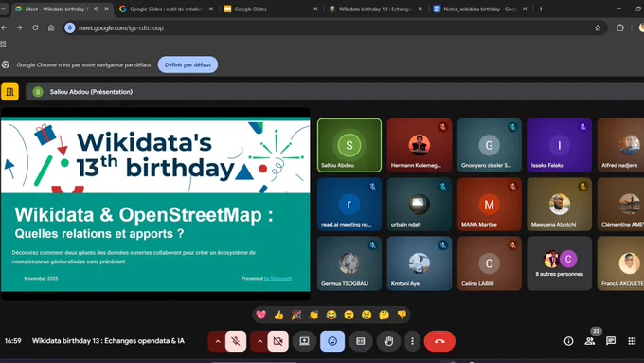Open the activities grid icon
Screen dimensions: 644x363
(x=632, y=341)
